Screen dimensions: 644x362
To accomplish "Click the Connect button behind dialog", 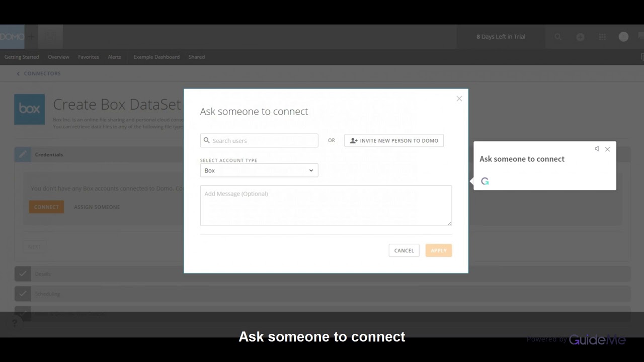I will [x=46, y=207].
